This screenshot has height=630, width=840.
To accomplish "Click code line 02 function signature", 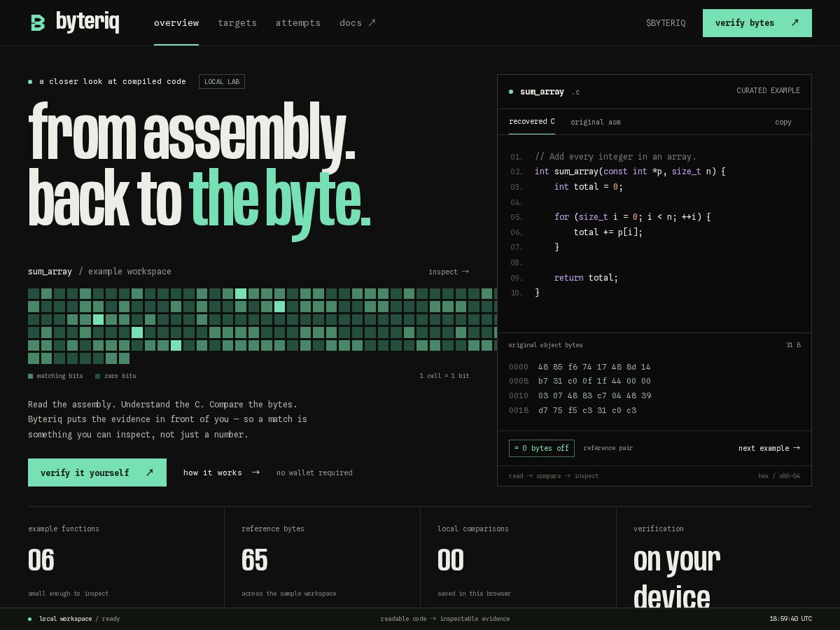I will click(x=630, y=171).
